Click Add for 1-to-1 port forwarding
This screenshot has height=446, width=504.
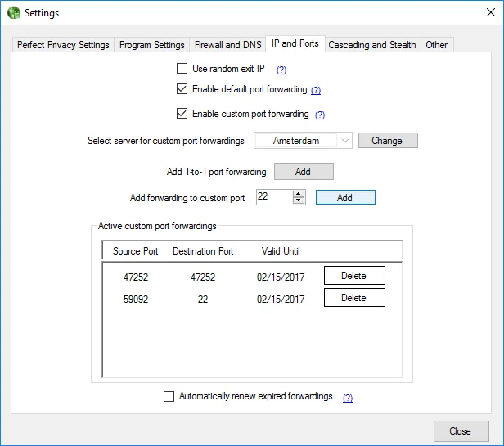pyautogui.click(x=304, y=172)
